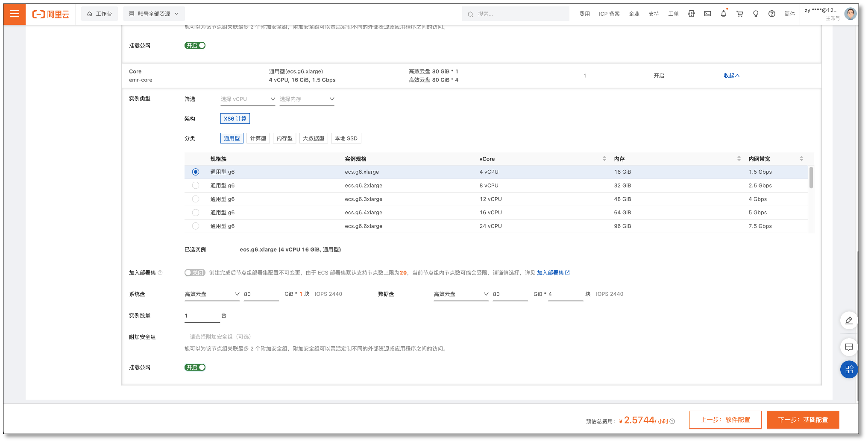This screenshot has height=444, width=868.
Task: Open the 附加安全组 selection field
Action: click(316, 337)
